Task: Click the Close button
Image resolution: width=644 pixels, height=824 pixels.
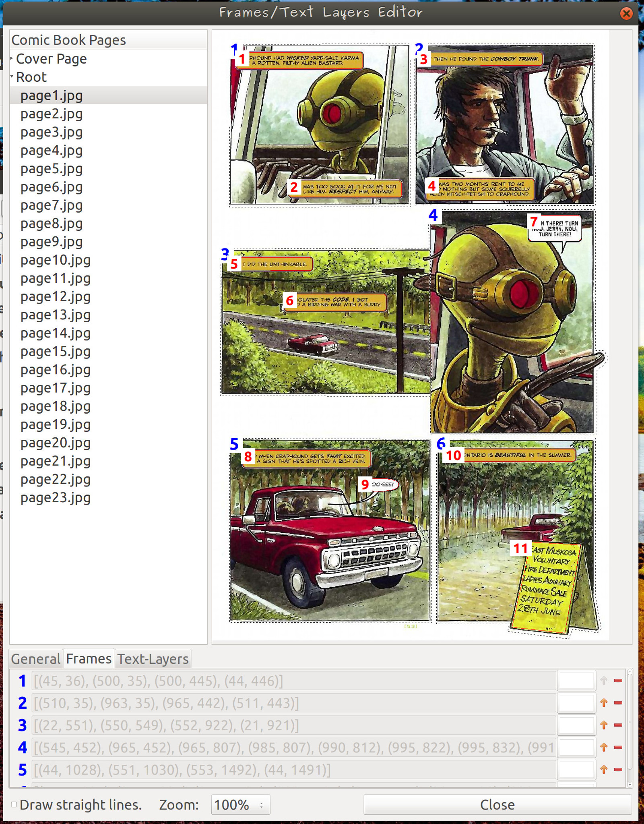Action: pyautogui.click(x=497, y=805)
